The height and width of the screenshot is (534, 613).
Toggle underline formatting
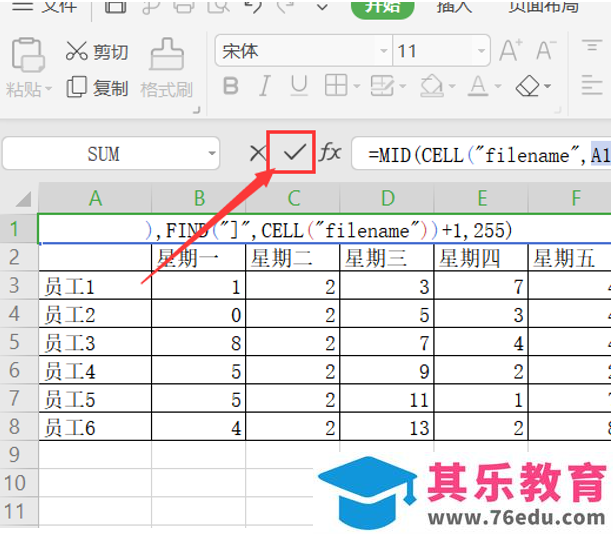point(299,86)
